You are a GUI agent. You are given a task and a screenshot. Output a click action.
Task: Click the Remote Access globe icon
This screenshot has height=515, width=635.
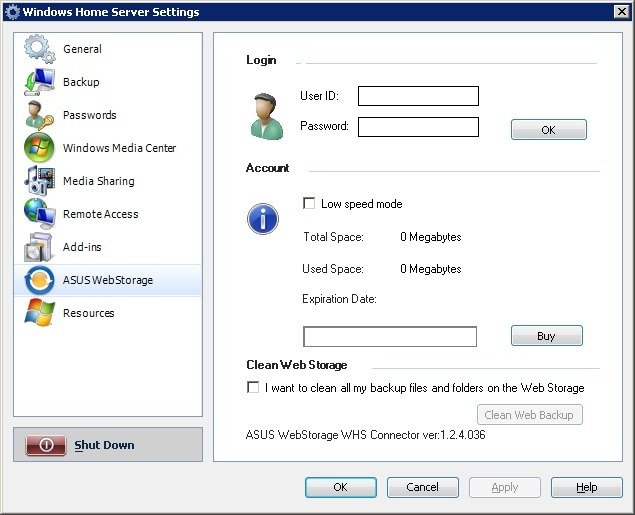(39, 213)
